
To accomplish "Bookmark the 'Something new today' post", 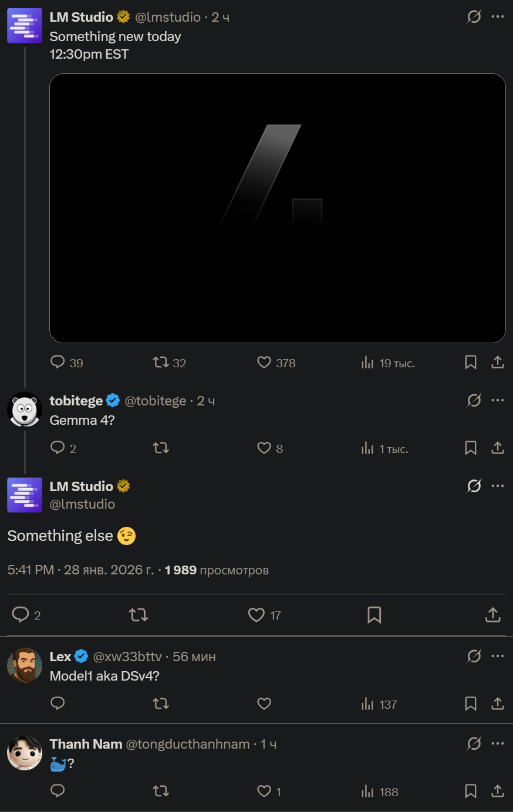I will [x=471, y=363].
